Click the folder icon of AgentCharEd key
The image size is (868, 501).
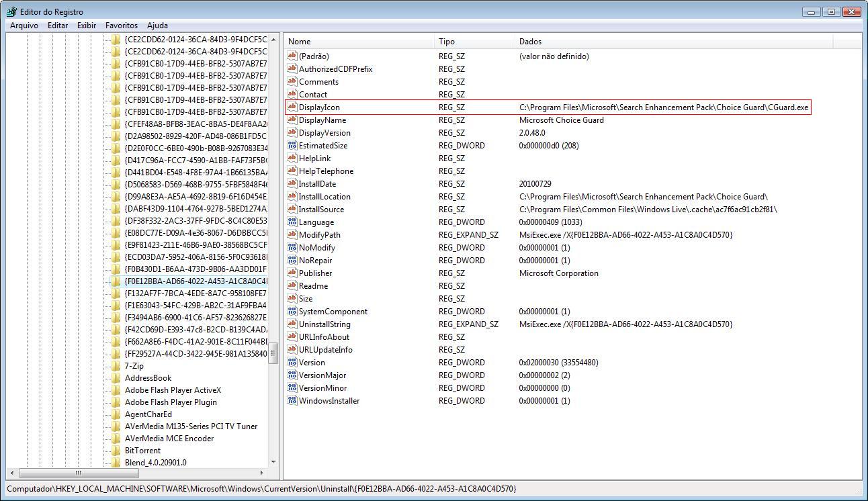point(116,414)
